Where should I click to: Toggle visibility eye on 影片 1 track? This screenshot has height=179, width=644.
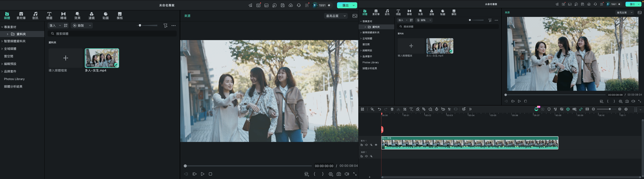pos(376,145)
